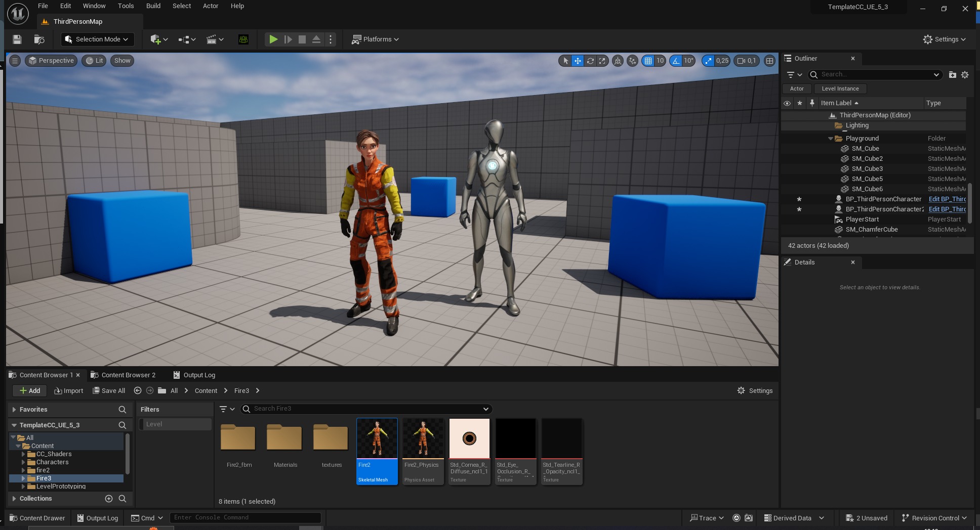Open the camera speed setting showing 0,1
Image resolution: width=980 pixels, height=530 pixels.
click(747, 61)
